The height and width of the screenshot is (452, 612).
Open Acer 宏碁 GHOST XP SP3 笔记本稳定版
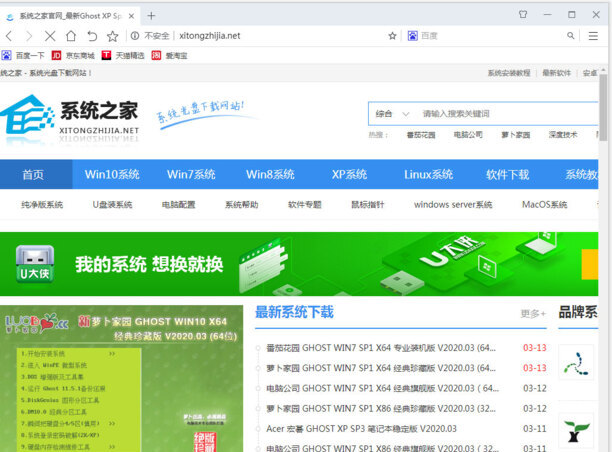click(x=361, y=429)
